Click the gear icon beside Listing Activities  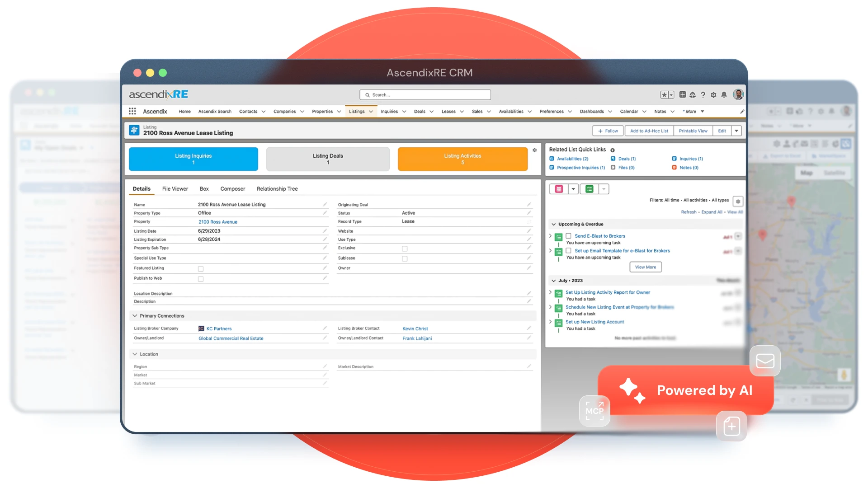534,150
